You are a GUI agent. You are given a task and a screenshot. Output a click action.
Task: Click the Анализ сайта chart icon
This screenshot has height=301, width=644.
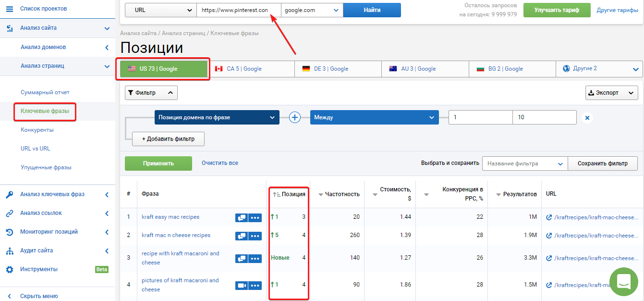[10, 28]
